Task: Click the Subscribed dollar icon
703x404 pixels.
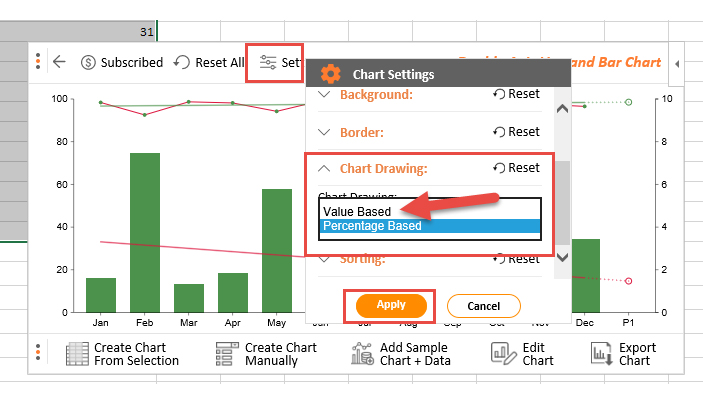Action: point(88,62)
